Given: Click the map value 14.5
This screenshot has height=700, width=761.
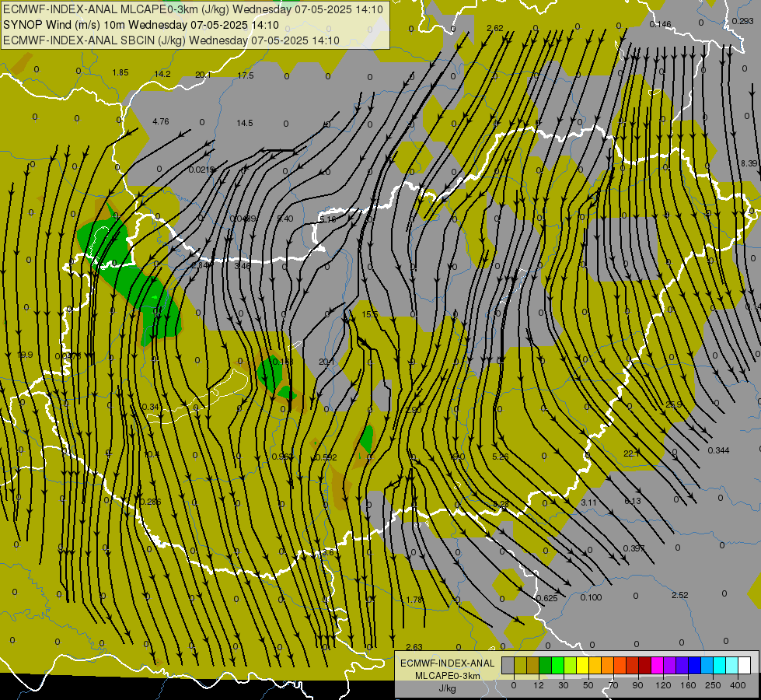Looking at the screenshot, I should coord(245,124).
